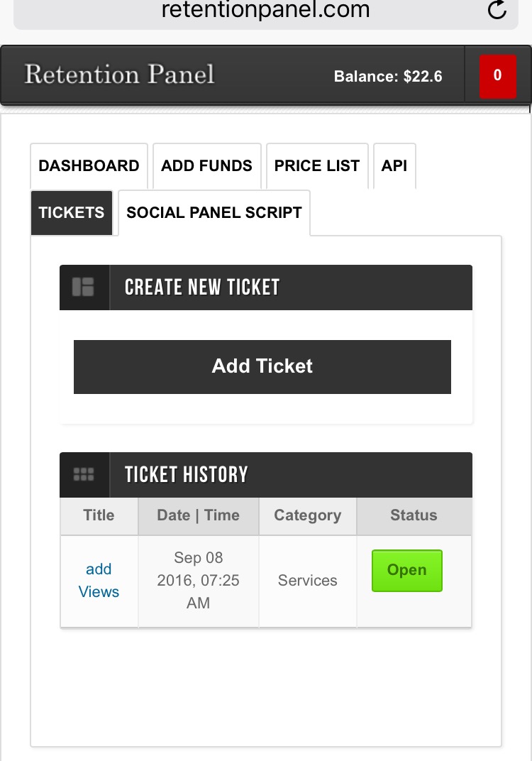The height and width of the screenshot is (761, 532).
Task: Click the Category column header
Action: tap(307, 515)
